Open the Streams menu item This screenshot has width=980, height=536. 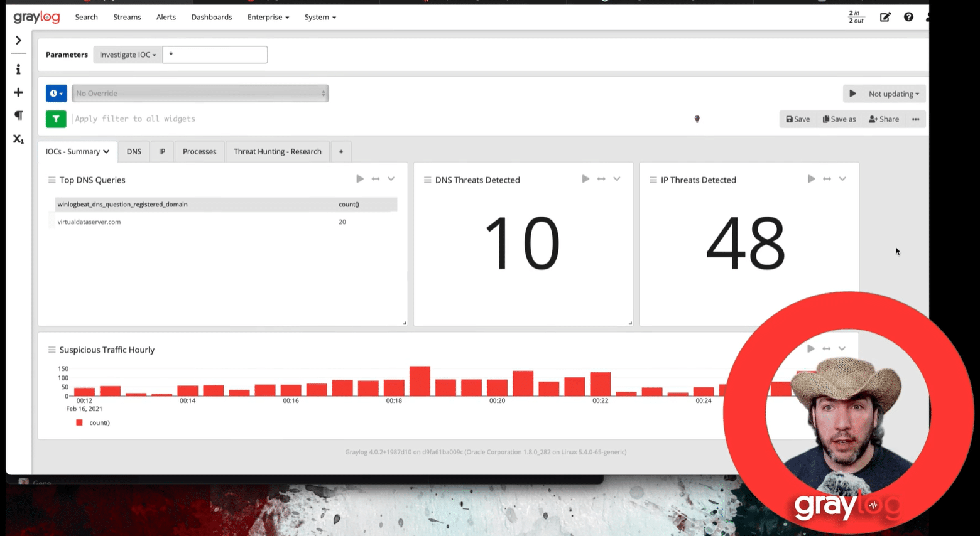(x=127, y=17)
